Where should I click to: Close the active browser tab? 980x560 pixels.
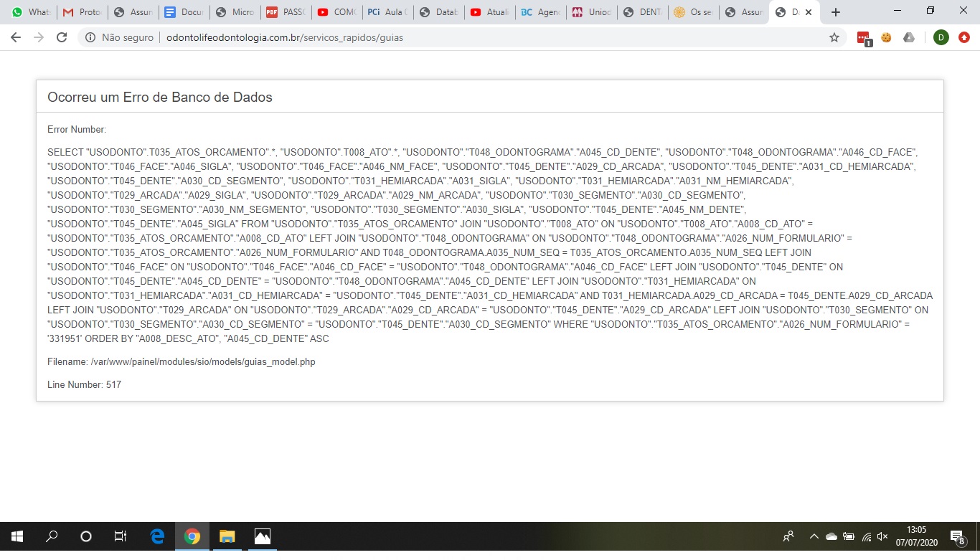[809, 12]
